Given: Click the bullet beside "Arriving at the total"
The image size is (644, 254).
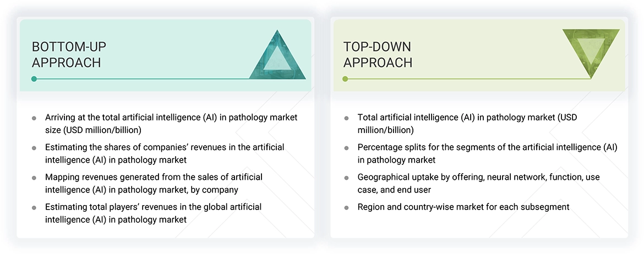Looking at the screenshot, I should (x=34, y=118).
